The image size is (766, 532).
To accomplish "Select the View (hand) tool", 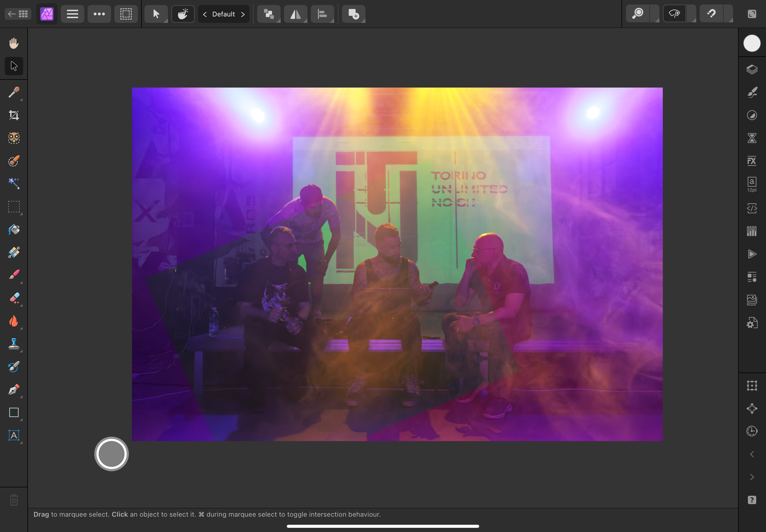I will [14, 43].
